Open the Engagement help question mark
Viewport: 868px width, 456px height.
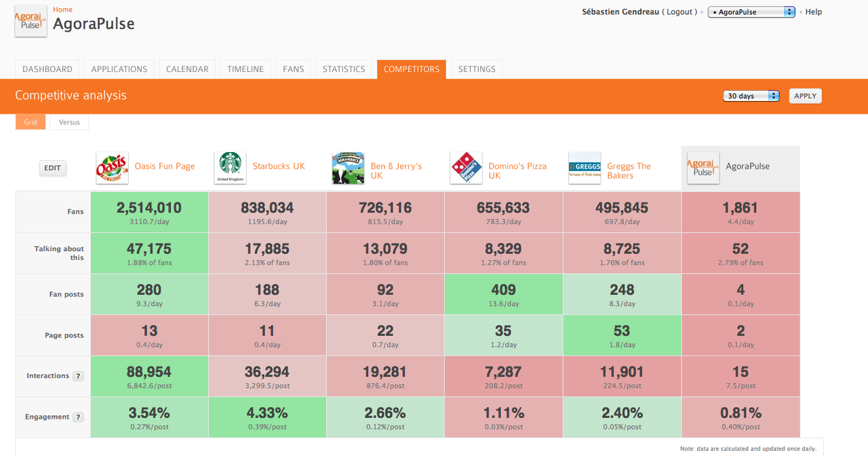pos(78,417)
